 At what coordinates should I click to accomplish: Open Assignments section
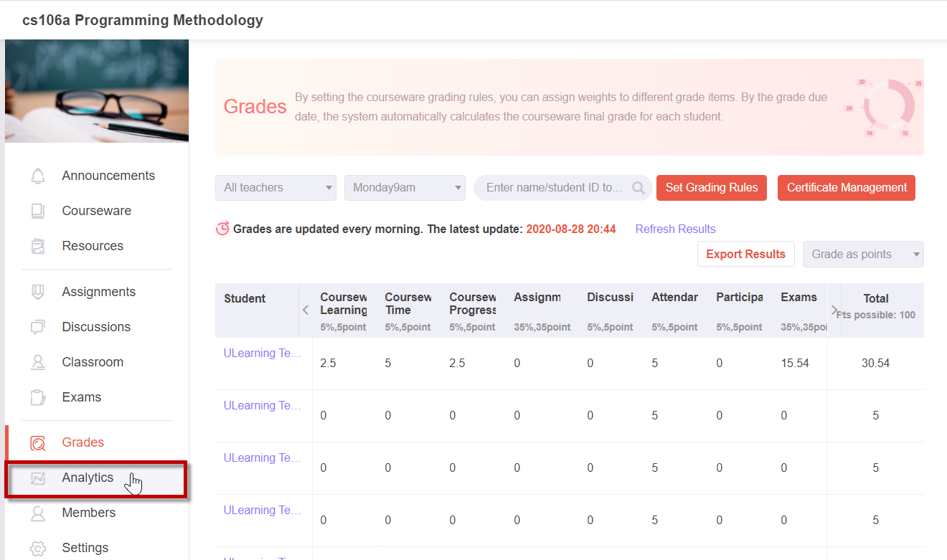(98, 292)
